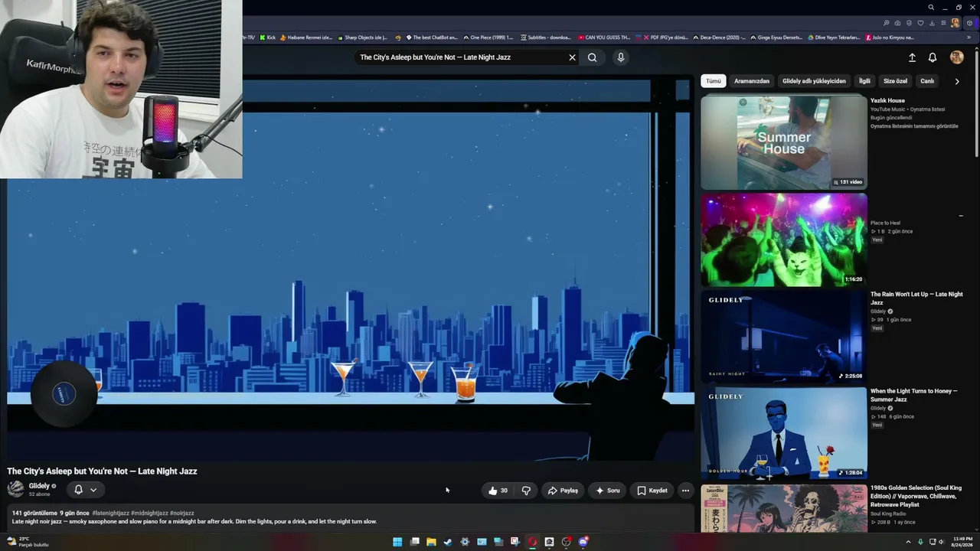980x551 pixels.
Task: Dislike the video with thumbs-down button
Action: click(x=526, y=491)
